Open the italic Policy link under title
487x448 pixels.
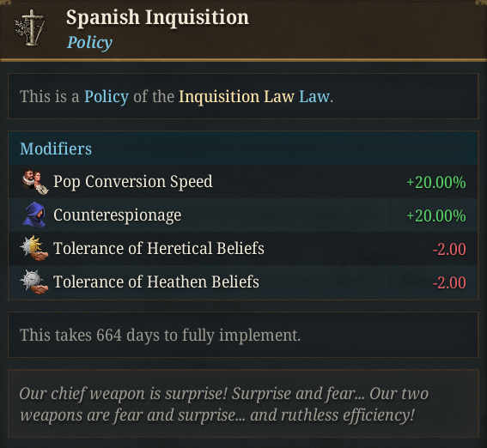point(89,42)
